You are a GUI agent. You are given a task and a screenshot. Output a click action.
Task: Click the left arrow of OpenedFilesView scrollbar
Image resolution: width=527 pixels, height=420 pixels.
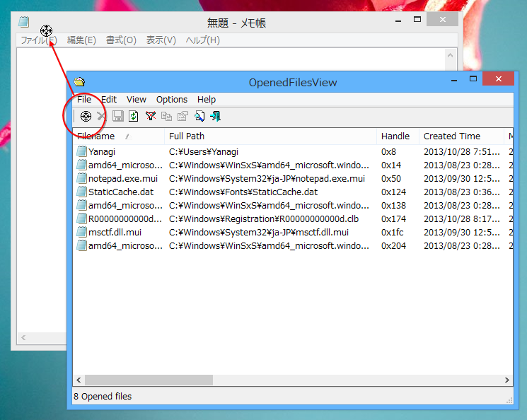[x=79, y=380]
